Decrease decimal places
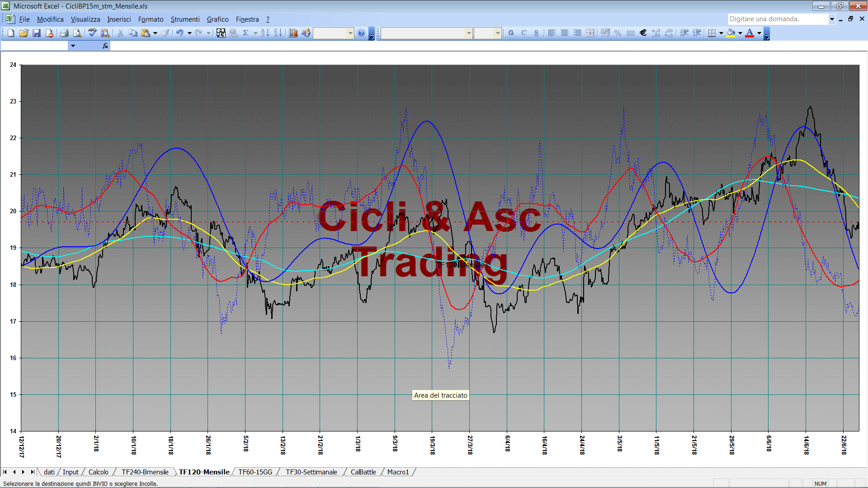Image resolution: width=868 pixels, height=488 pixels. click(x=669, y=33)
